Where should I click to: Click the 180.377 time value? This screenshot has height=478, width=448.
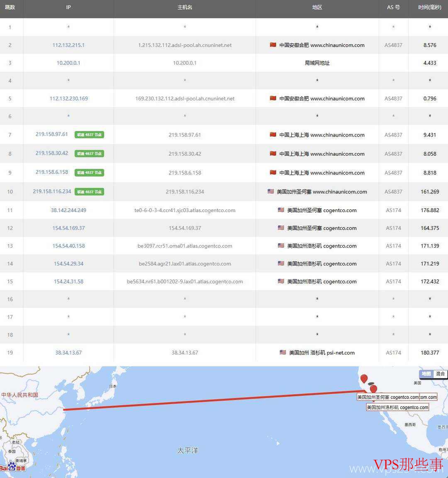[430, 352]
